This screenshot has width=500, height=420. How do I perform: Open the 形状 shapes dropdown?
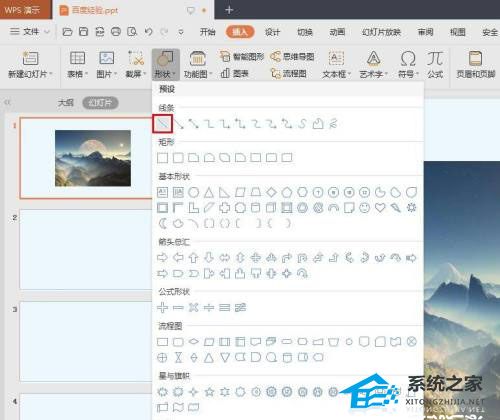pos(166,65)
